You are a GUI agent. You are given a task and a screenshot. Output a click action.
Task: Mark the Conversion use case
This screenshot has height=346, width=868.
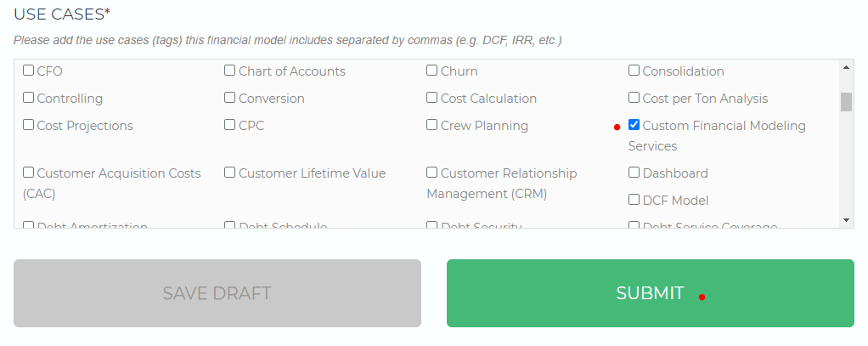tap(229, 98)
